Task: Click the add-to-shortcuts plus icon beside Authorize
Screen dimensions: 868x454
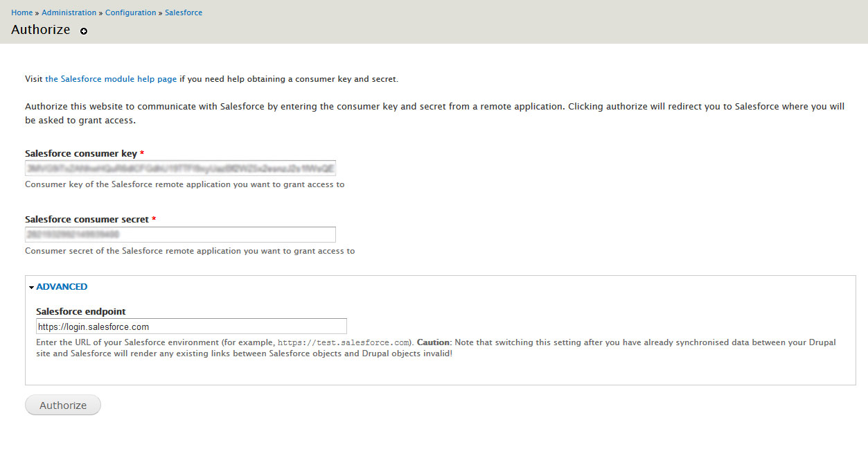Action: 84,31
